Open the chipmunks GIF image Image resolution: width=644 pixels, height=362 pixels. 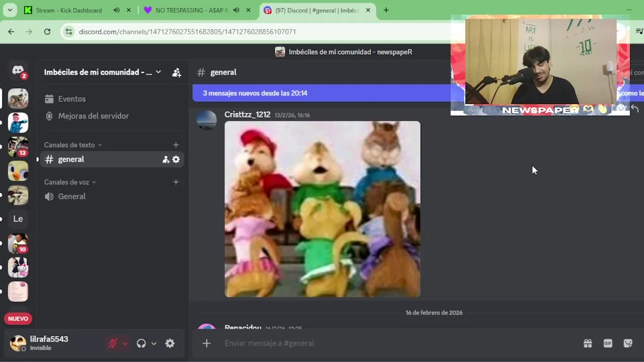[323, 209]
